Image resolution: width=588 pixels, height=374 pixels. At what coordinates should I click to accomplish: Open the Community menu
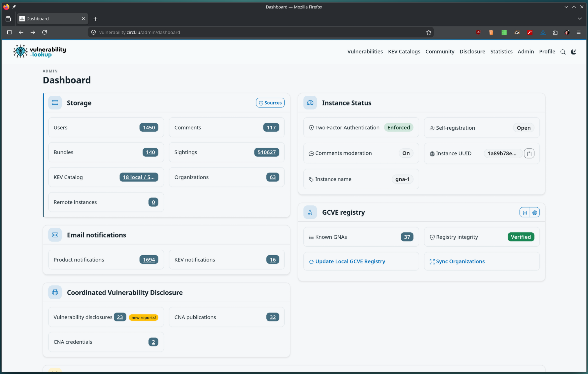point(440,52)
